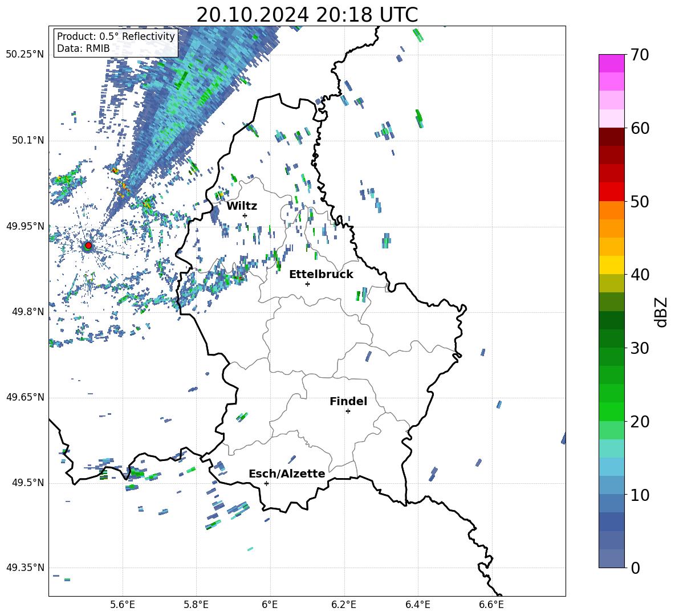Click the 6.2°E longitude label
675x616 pixels.
(x=344, y=605)
